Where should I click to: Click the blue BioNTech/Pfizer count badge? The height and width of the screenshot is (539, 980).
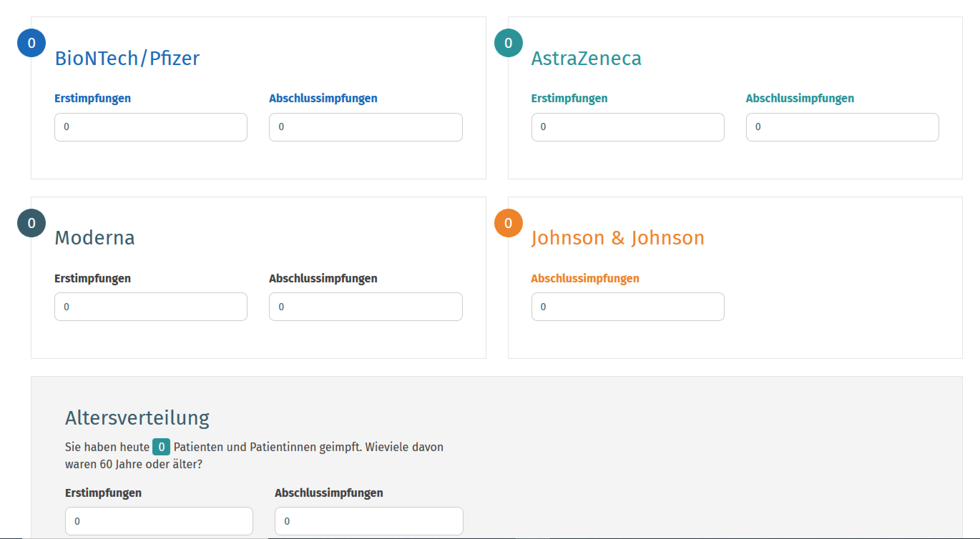click(31, 43)
